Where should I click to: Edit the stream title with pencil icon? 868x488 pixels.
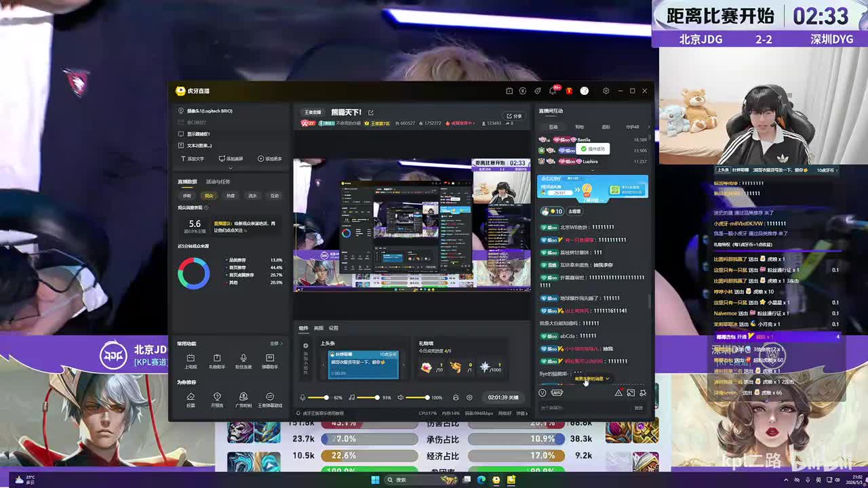371,113
